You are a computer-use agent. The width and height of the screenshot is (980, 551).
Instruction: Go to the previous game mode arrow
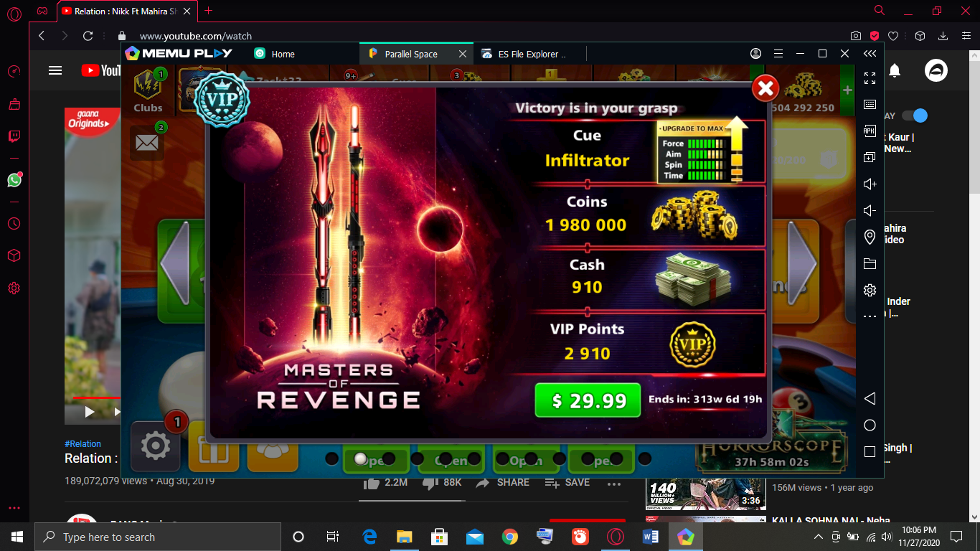click(x=174, y=263)
